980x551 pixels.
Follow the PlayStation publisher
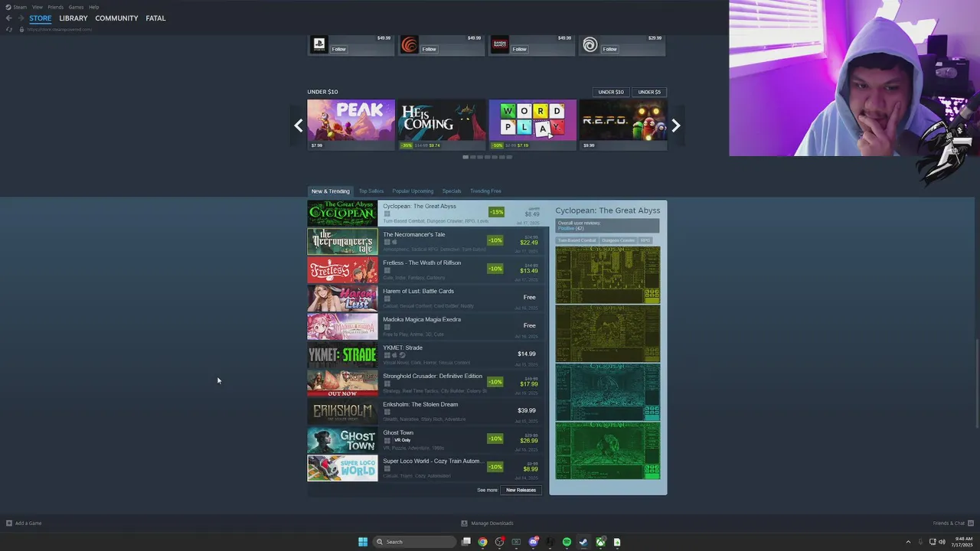pos(338,49)
